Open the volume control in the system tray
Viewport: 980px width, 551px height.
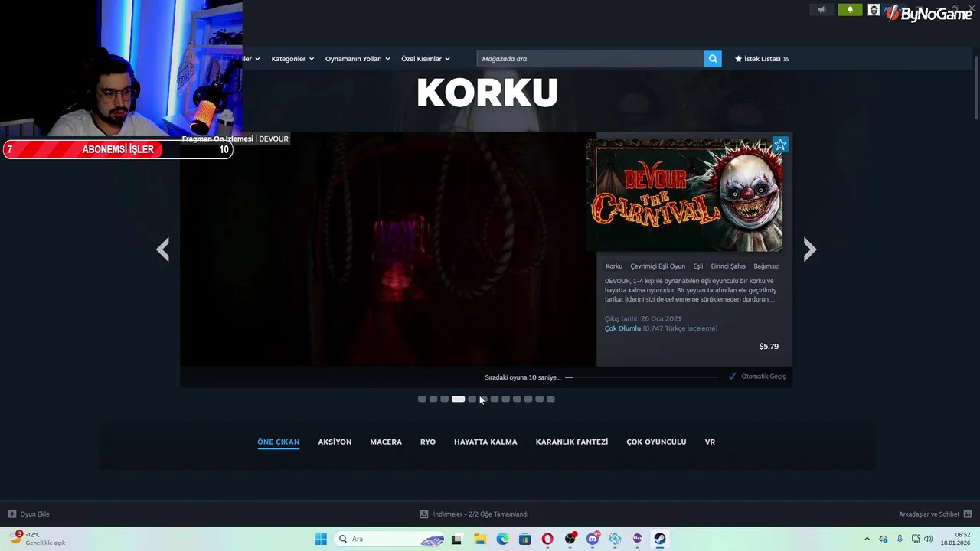929,539
